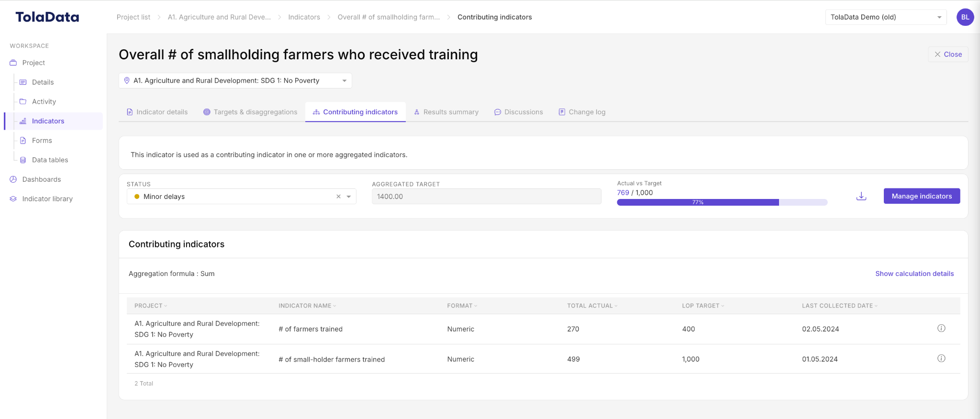Switch to Targets & disaggregations tab
Image resolution: width=980 pixels, height=419 pixels.
(250, 112)
